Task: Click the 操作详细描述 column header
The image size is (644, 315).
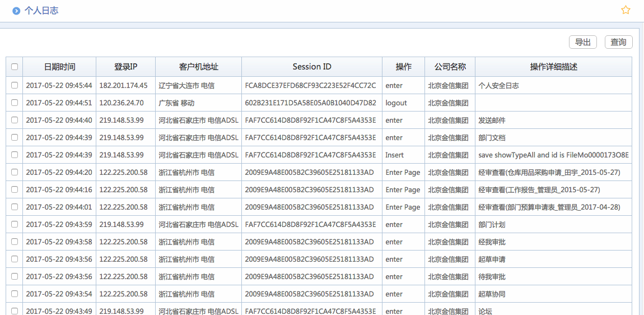Action: (x=553, y=67)
